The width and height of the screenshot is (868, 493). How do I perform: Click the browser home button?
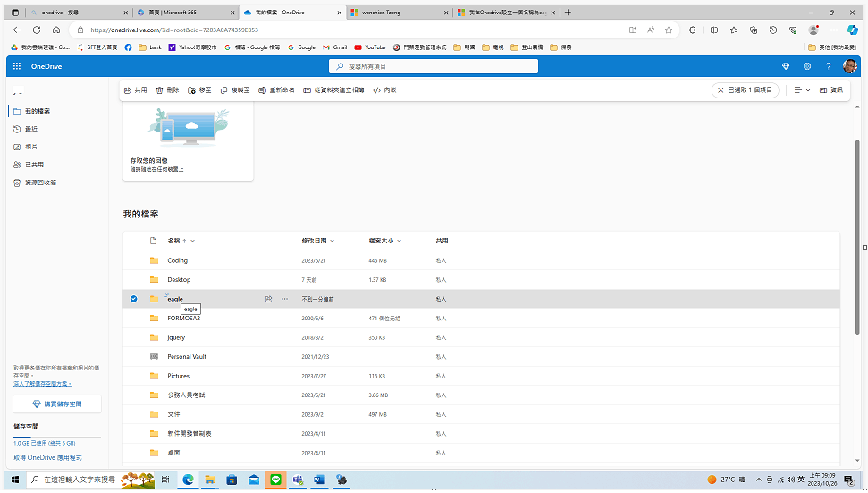56,30
